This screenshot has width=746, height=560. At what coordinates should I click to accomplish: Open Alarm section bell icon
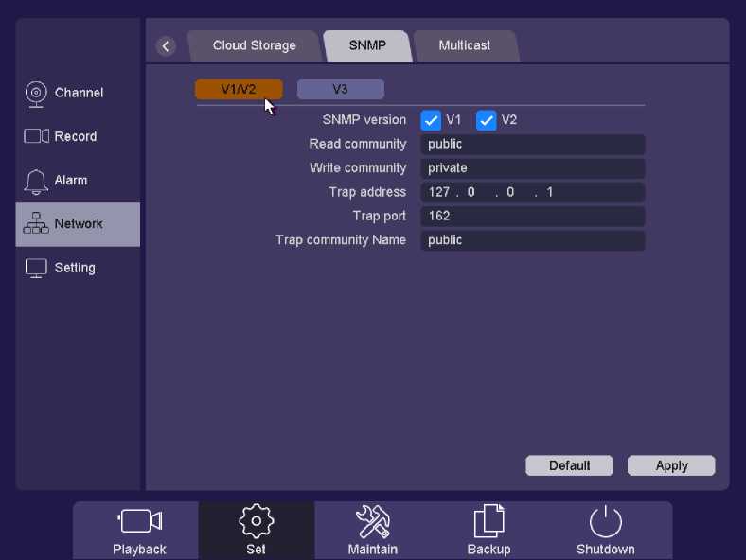37,181
